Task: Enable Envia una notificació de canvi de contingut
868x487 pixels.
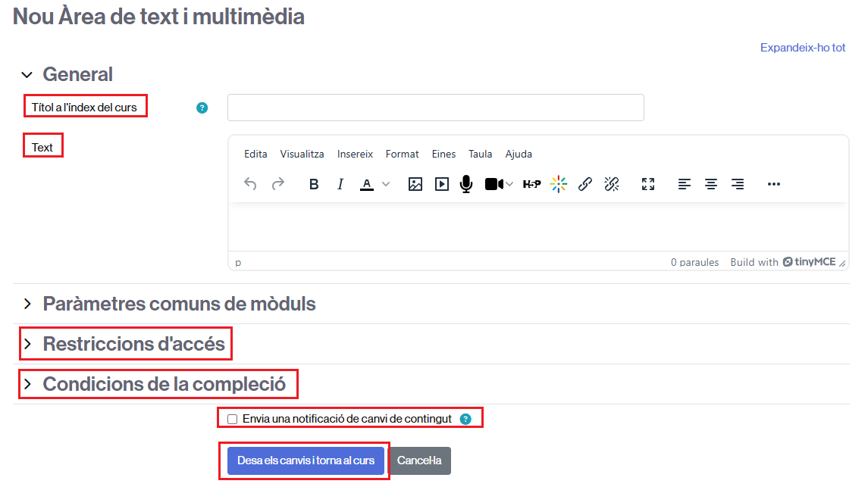Action: [233, 419]
